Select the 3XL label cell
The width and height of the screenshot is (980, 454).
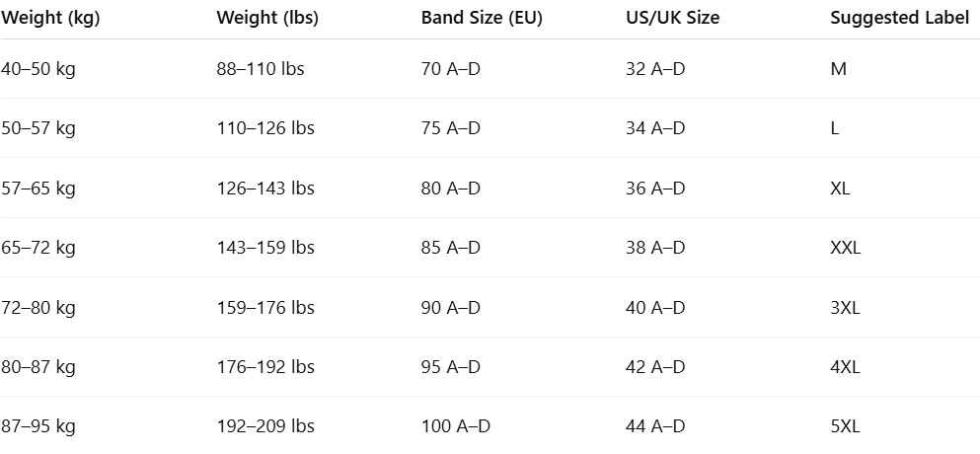(845, 308)
